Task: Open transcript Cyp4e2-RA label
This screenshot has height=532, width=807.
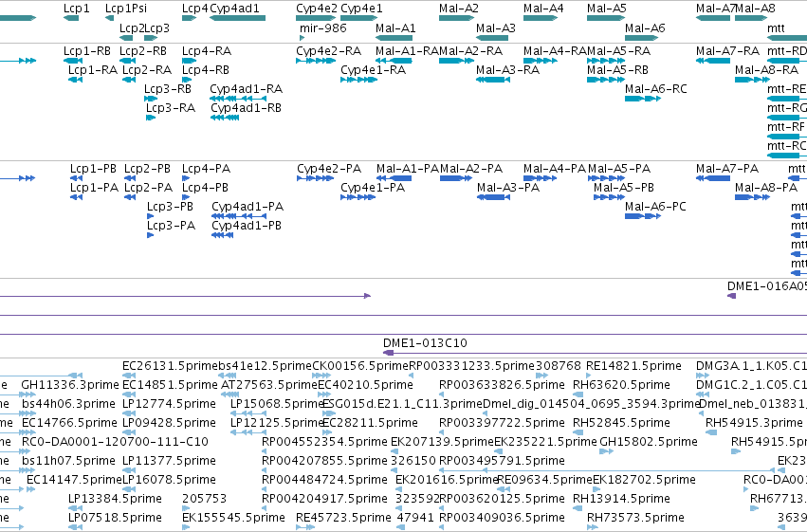Action: click(328, 51)
